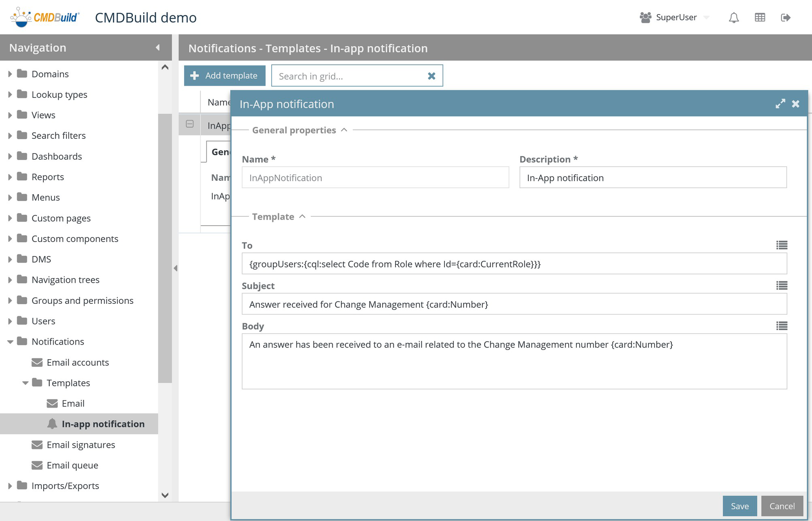Open the notifications bell in header
This screenshot has width=812, height=521.
click(733, 17)
